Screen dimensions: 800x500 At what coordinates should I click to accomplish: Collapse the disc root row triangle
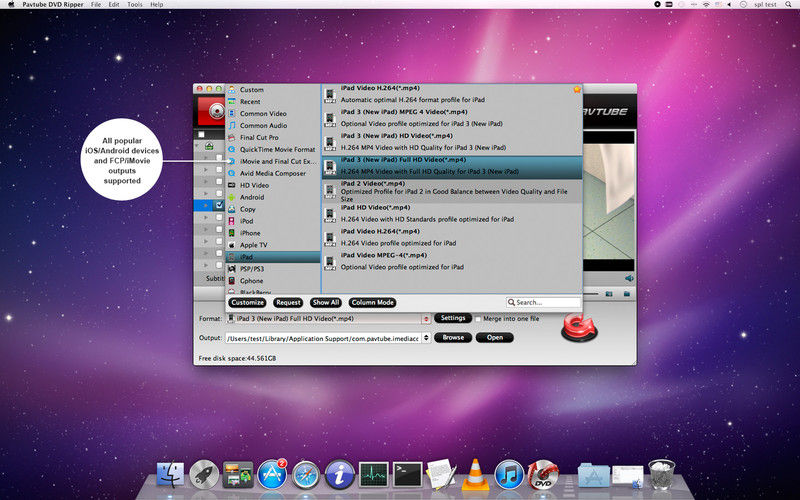point(197,146)
